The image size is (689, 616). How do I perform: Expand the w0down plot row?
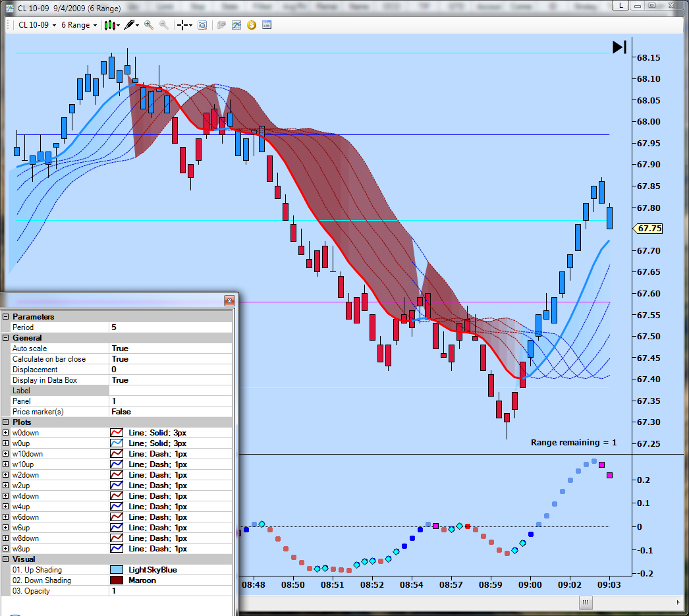(x=6, y=433)
